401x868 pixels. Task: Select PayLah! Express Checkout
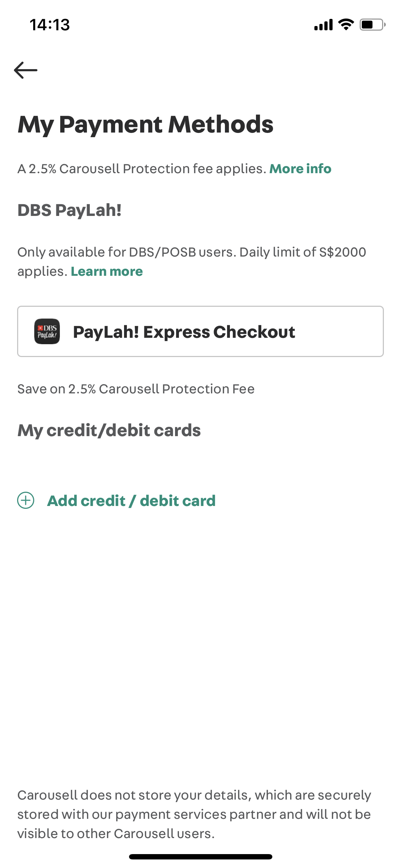(x=200, y=331)
